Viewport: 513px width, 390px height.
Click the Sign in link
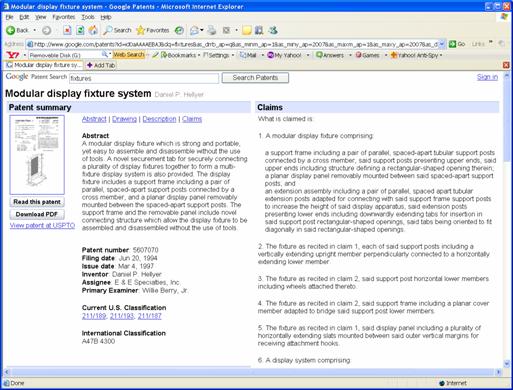coord(487,77)
